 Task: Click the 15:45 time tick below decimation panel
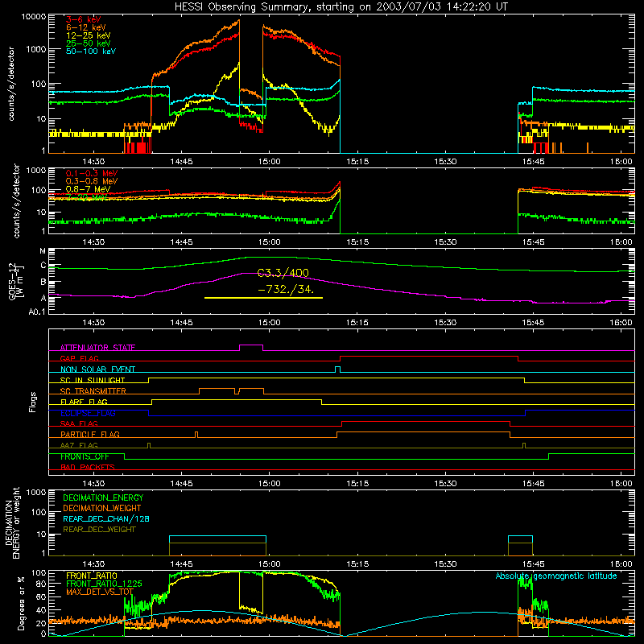pos(534,564)
